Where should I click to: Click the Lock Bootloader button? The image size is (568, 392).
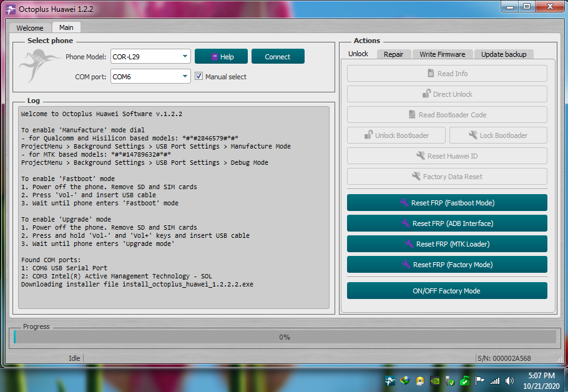499,135
